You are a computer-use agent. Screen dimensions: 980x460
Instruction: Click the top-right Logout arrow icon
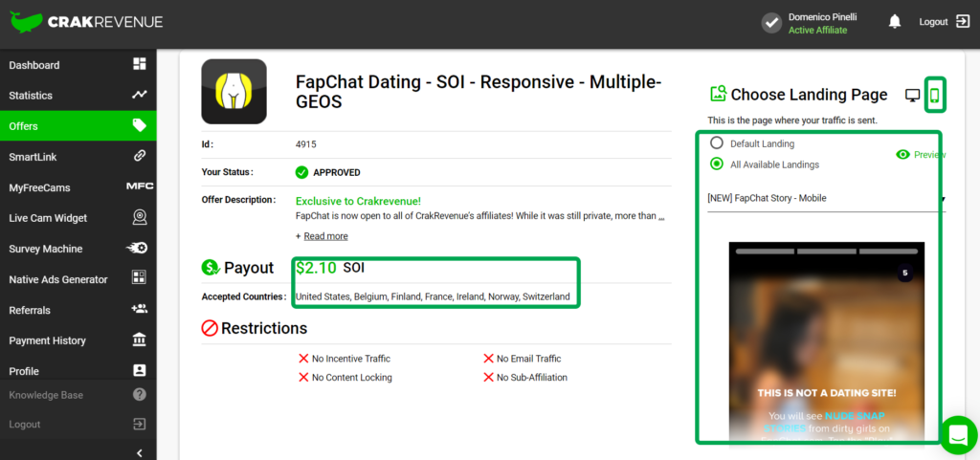pos(963,22)
